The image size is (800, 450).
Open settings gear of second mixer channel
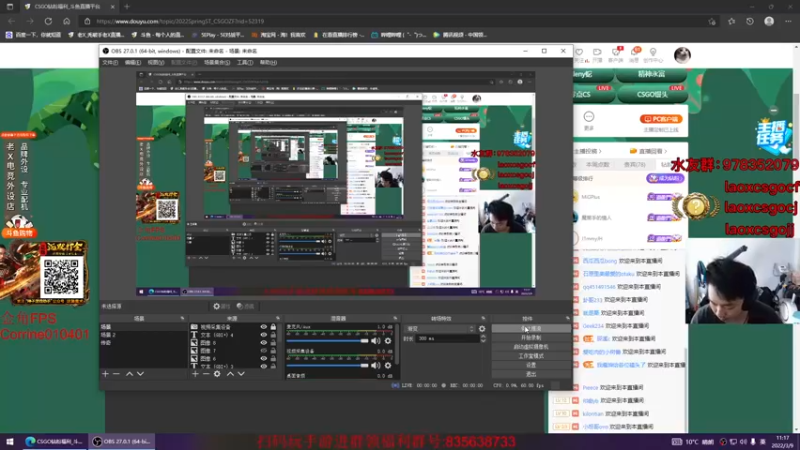[388, 365]
